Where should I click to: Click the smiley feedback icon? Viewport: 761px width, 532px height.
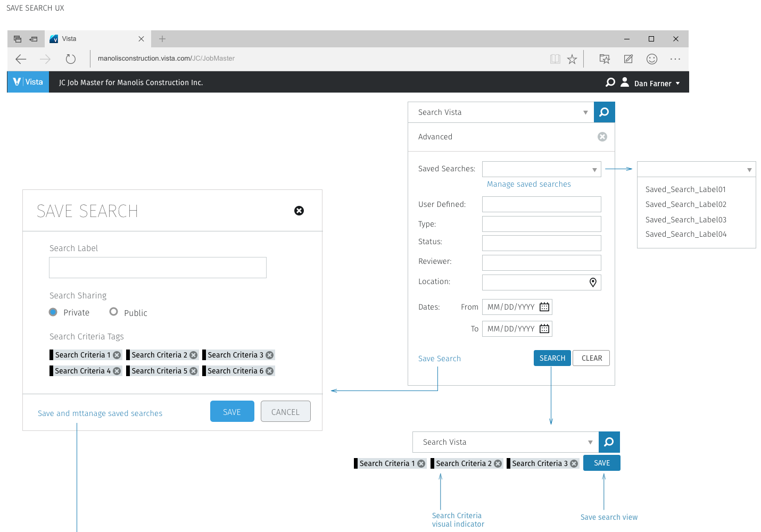pyautogui.click(x=652, y=59)
